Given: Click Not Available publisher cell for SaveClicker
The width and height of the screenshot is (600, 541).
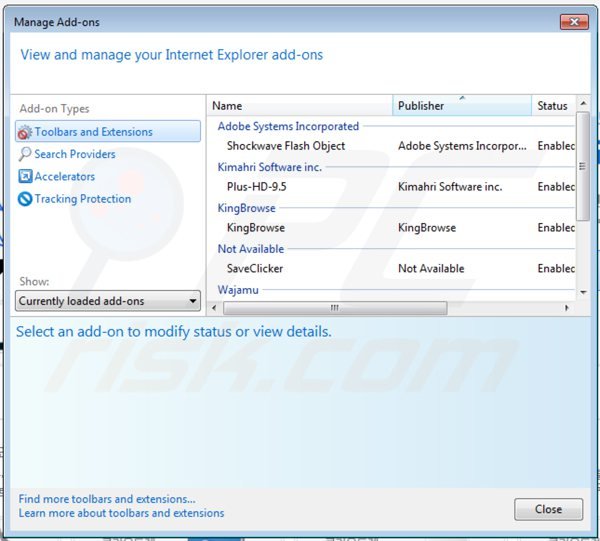Looking at the screenshot, I should [431, 269].
